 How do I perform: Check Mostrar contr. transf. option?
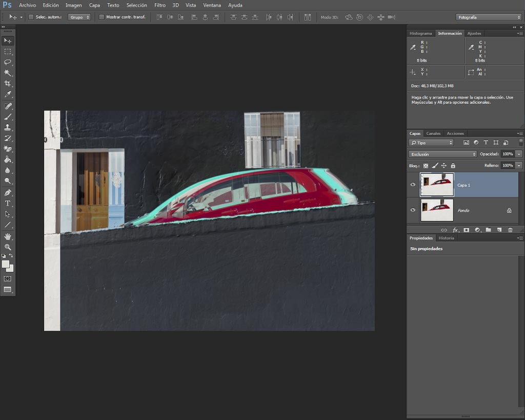click(102, 17)
